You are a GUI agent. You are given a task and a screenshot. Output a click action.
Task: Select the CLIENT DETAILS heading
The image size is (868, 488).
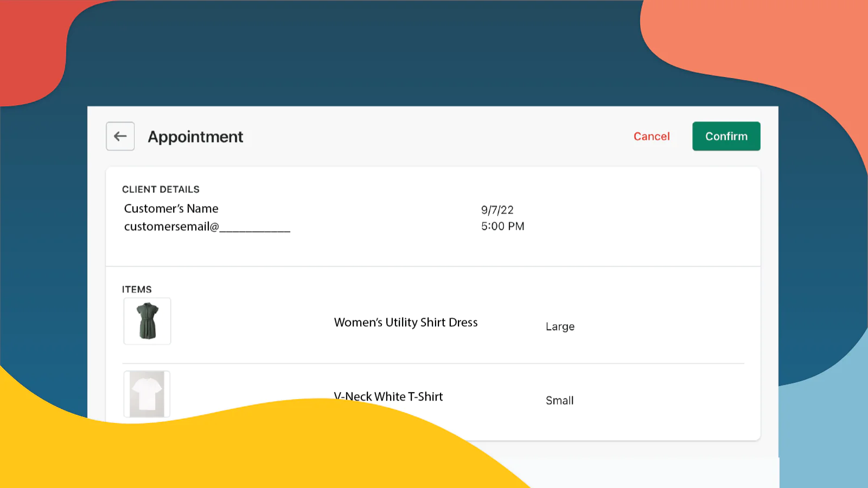161,189
